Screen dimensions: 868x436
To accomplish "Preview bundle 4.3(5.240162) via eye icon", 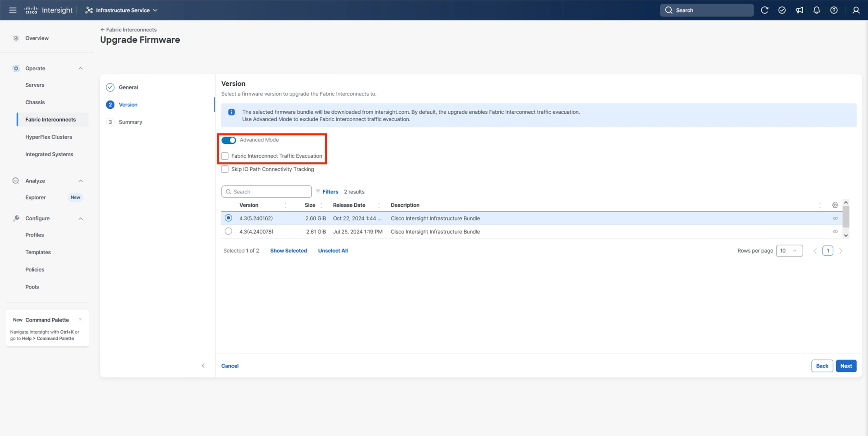I will pos(835,218).
